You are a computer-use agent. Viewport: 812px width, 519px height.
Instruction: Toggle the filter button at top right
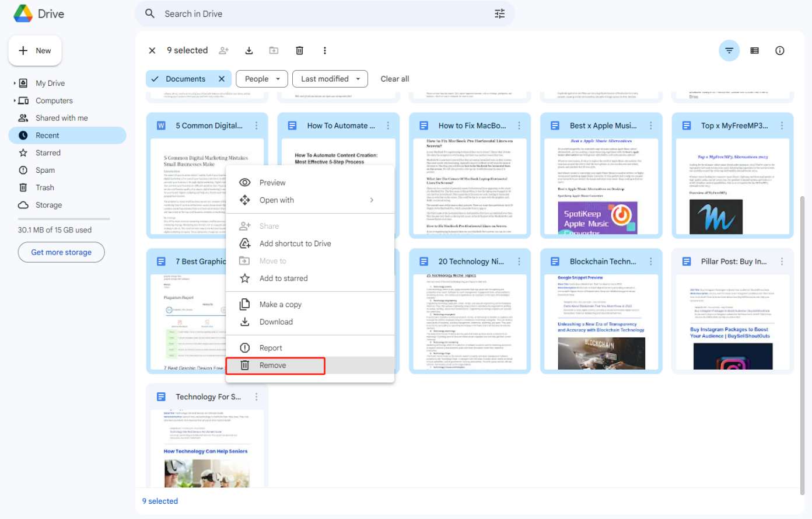coord(729,51)
